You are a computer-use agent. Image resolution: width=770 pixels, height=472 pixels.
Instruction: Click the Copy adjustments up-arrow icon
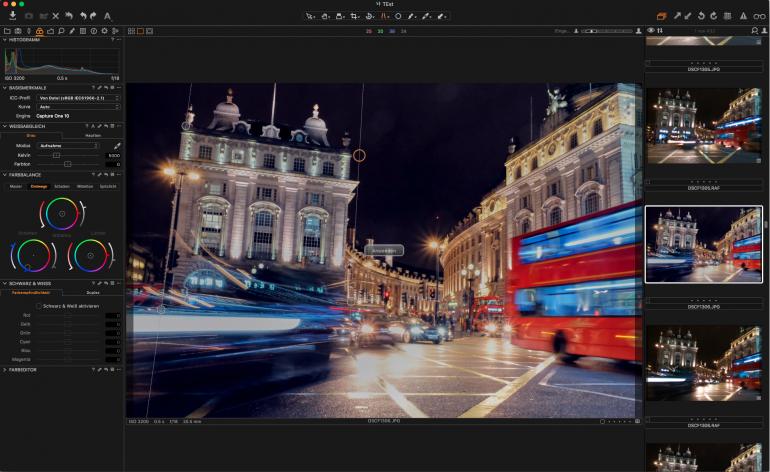[x=677, y=16]
